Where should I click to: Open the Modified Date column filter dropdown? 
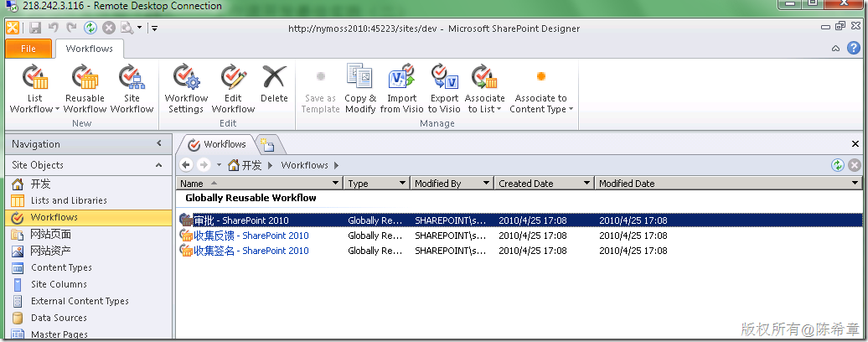click(x=855, y=184)
